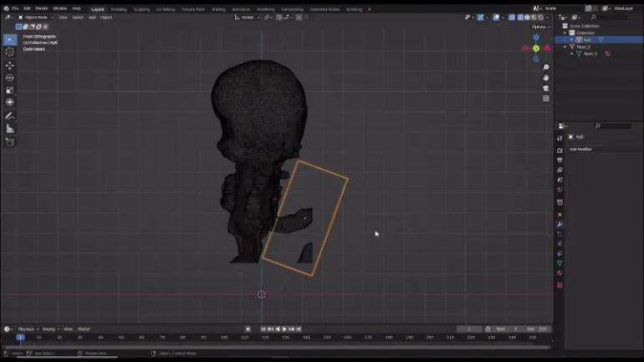
Task: Toggle orthographic/perspective grid view icon
Action: click(545, 98)
